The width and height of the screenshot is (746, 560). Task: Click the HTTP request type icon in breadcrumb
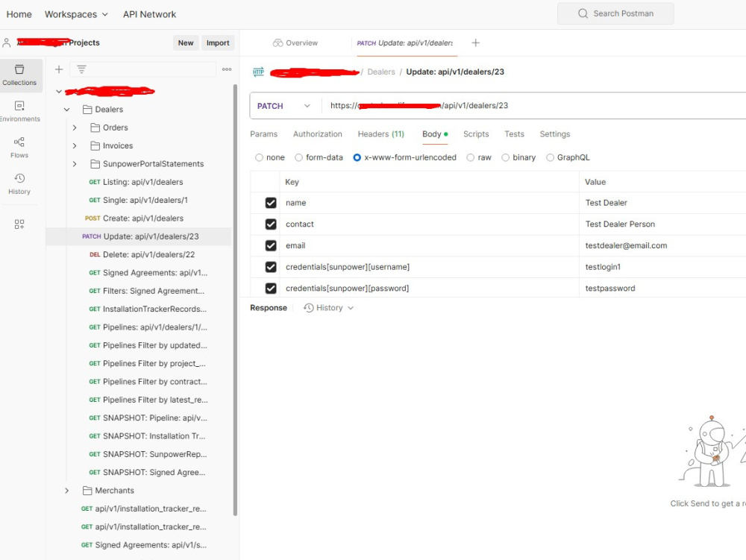(258, 72)
